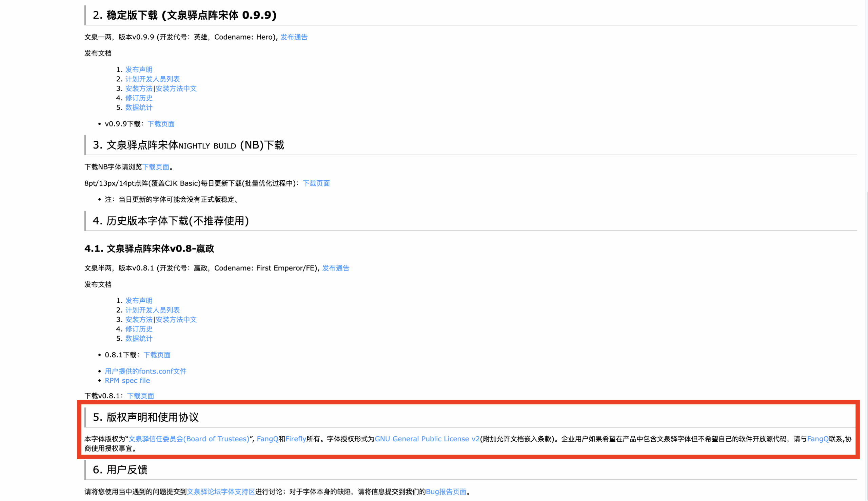Open the 发布通告 link for version v0.9.9
This screenshot has height=501, width=868.
click(294, 37)
